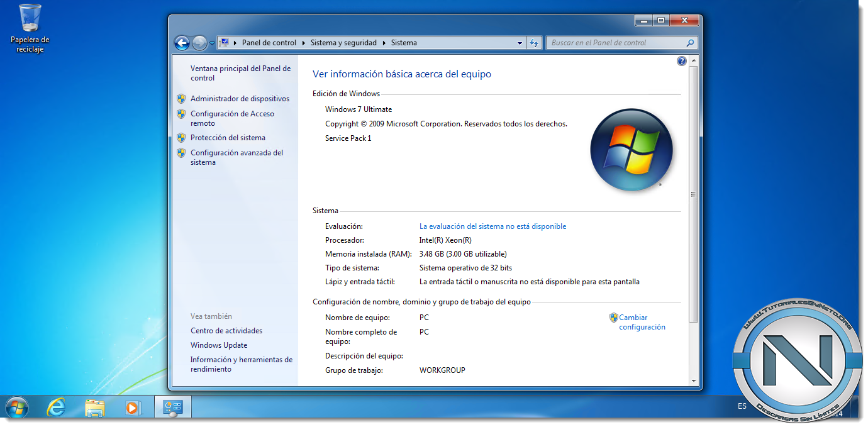Screen dimensions: 868x427
Task: Open Windows Update link
Action: pos(219,345)
